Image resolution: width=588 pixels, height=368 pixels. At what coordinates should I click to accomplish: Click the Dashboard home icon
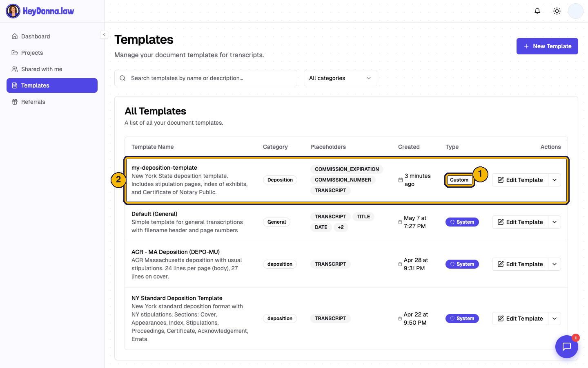(15, 36)
